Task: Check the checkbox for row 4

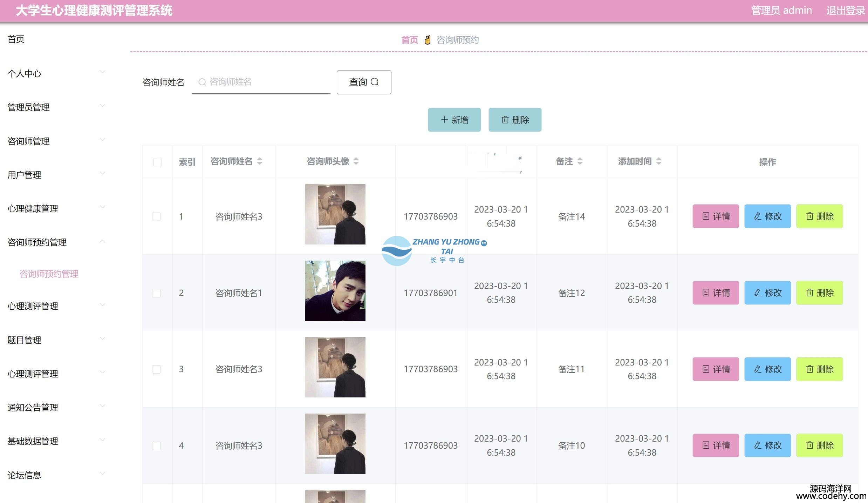Action: 156,445
